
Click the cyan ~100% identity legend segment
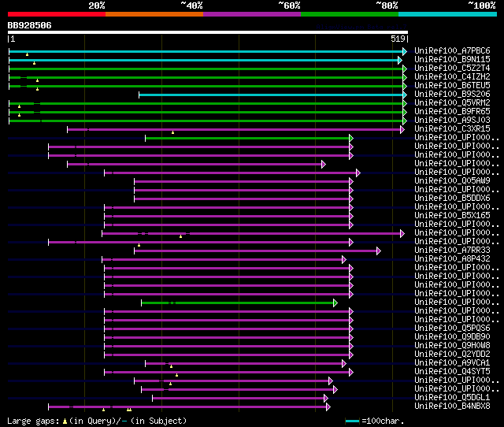point(448,14)
